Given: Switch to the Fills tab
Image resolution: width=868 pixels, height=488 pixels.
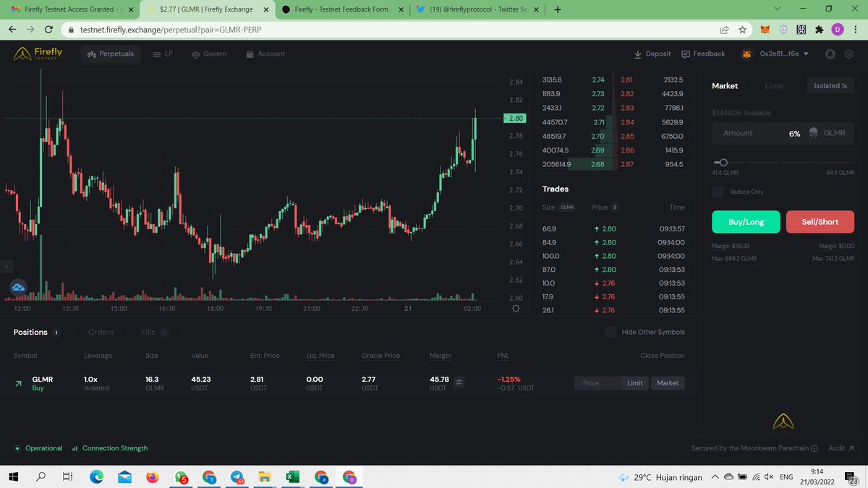Looking at the screenshot, I should pyautogui.click(x=148, y=332).
